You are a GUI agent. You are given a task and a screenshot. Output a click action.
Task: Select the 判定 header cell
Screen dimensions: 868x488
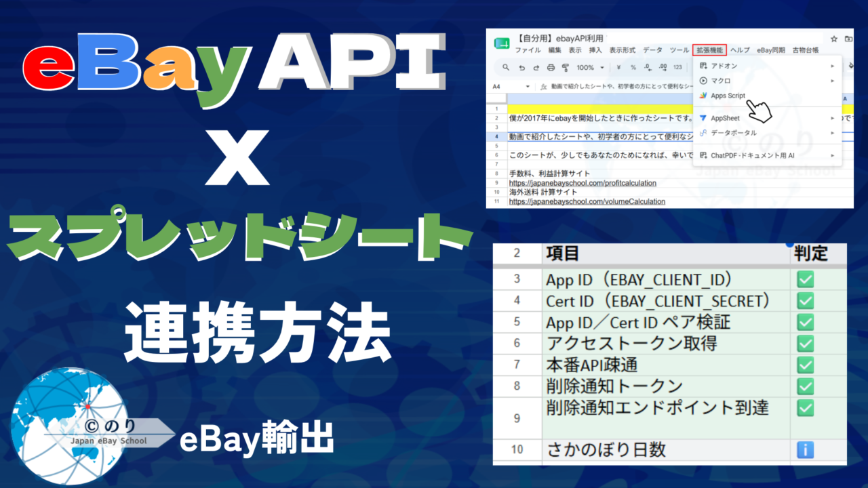pyautogui.click(x=818, y=254)
